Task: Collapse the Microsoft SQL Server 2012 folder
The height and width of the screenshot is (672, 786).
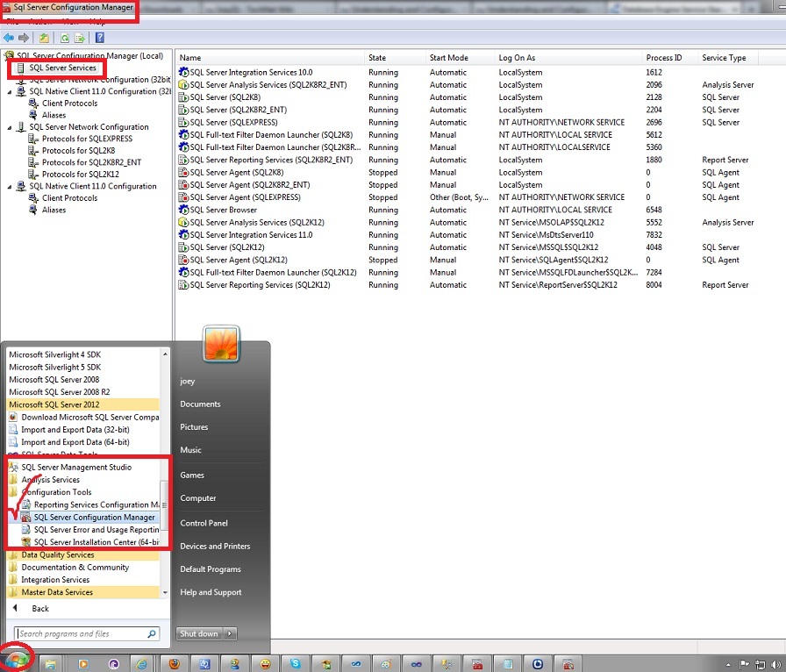Action: tap(54, 404)
